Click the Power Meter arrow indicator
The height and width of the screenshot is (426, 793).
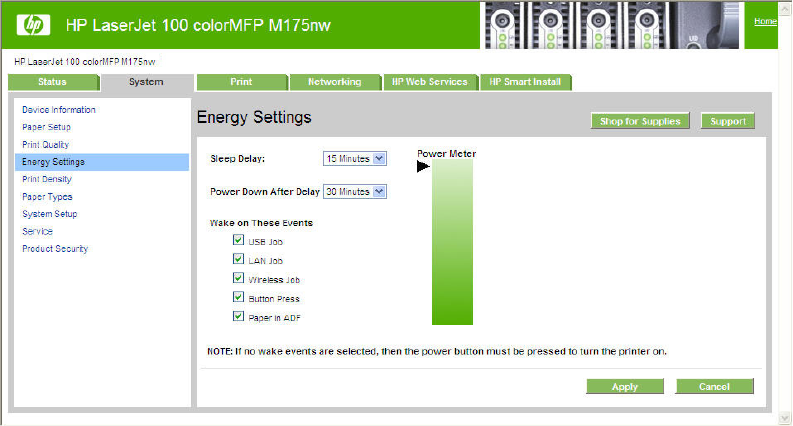[x=423, y=166]
